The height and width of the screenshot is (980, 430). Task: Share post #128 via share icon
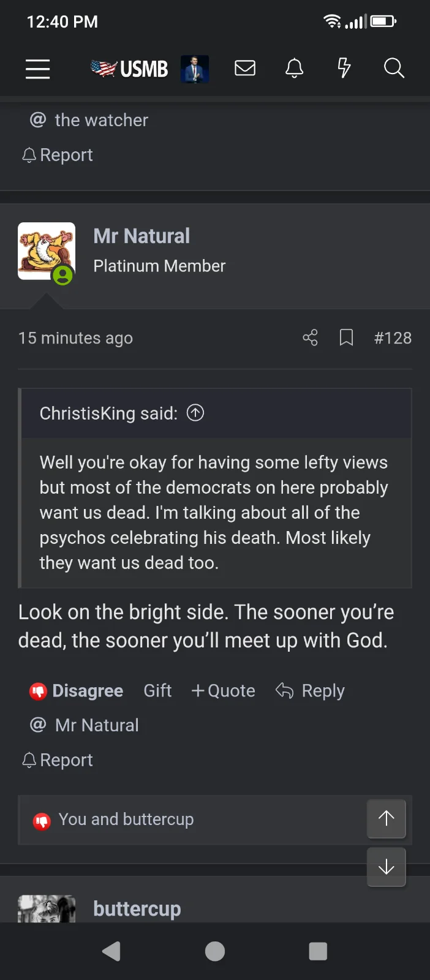pyautogui.click(x=310, y=337)
